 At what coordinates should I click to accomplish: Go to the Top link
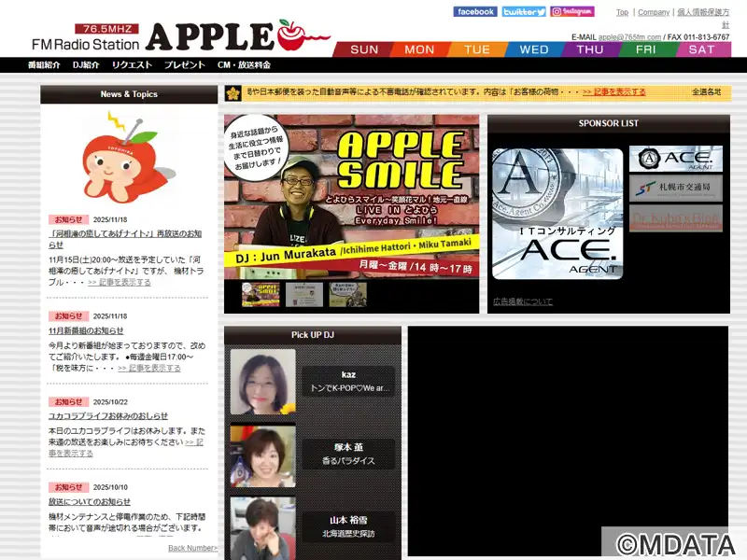622,12
